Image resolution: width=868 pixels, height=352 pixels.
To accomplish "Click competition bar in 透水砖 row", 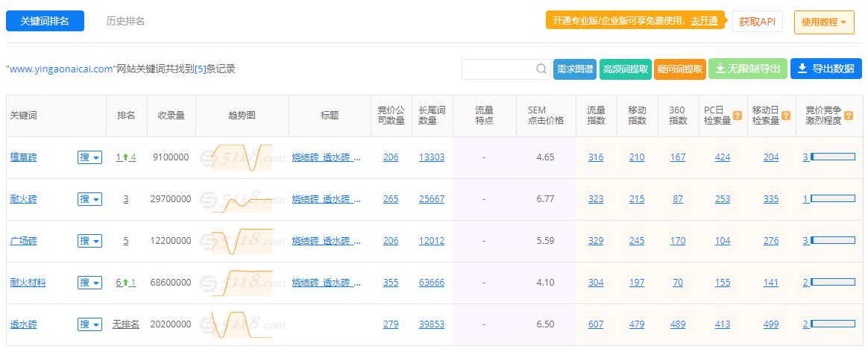I will [833, 324].
